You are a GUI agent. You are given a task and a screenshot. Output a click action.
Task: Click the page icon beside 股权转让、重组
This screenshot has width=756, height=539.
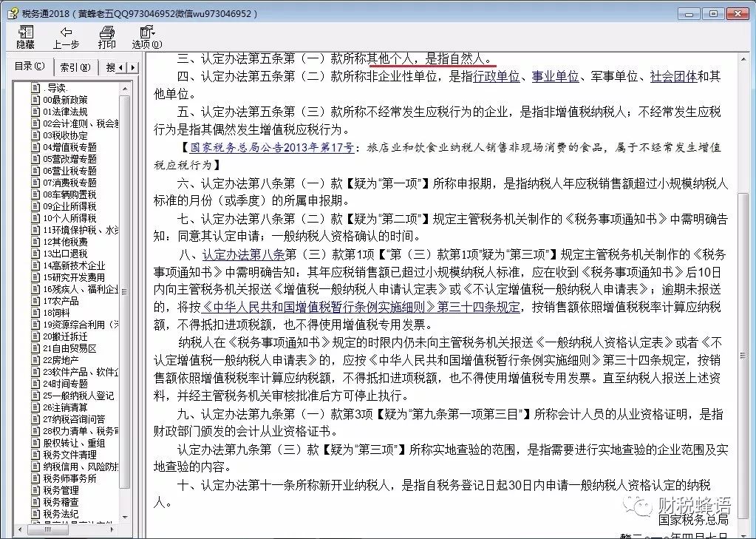(x=35, y=442)
